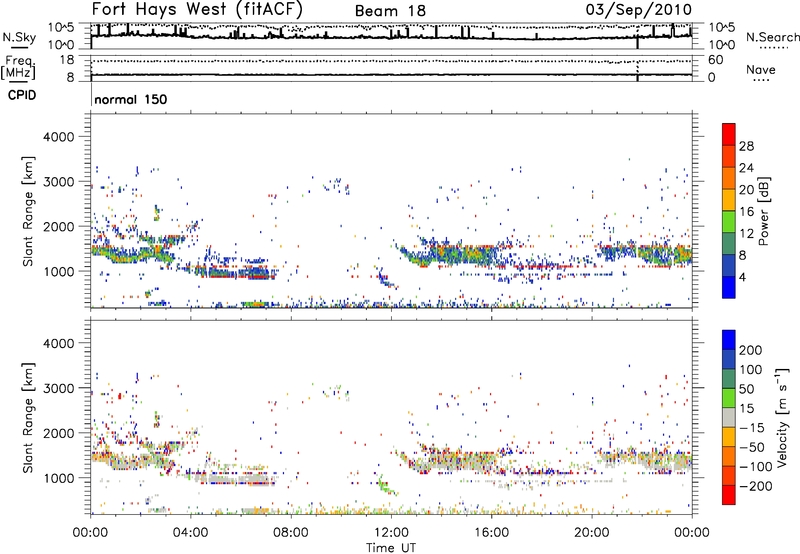
Task: Click 'Slant Range [km]' on the power panel
Action: (x=28, y=211)
